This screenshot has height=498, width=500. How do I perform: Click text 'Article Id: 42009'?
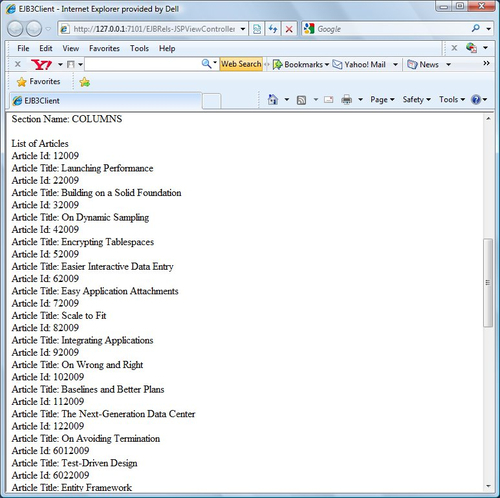pos(45,230)
